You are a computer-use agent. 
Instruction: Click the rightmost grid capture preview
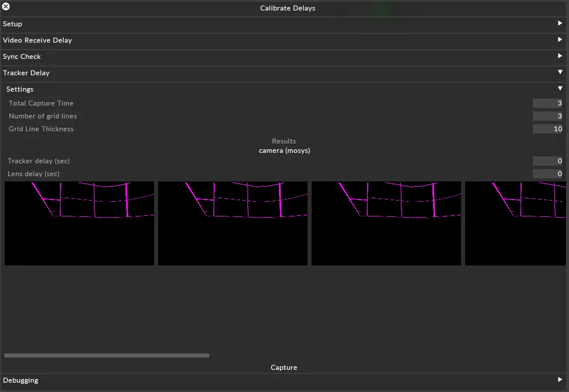point(516,223)
